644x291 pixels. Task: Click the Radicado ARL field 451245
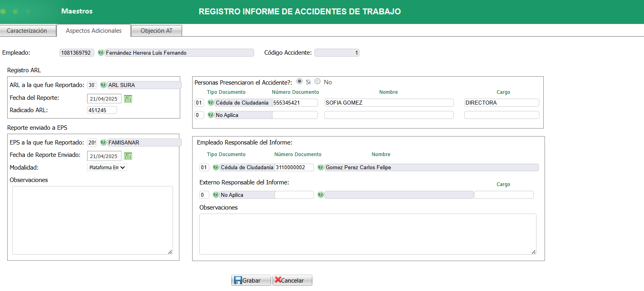102,110
